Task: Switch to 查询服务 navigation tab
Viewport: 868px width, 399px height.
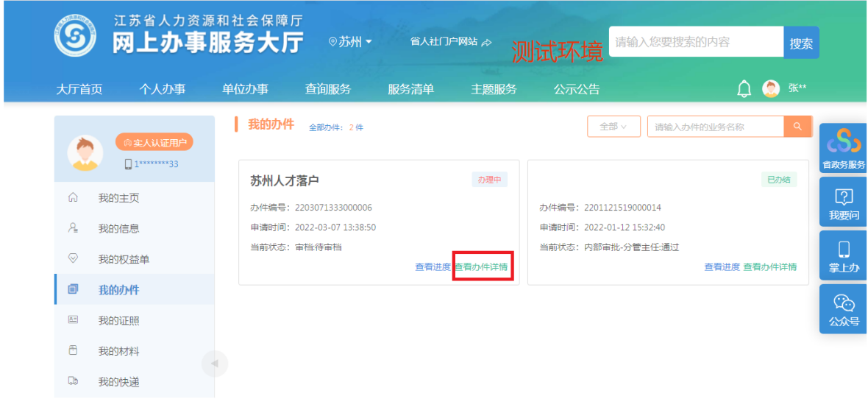Action: [x=328, y=89]
